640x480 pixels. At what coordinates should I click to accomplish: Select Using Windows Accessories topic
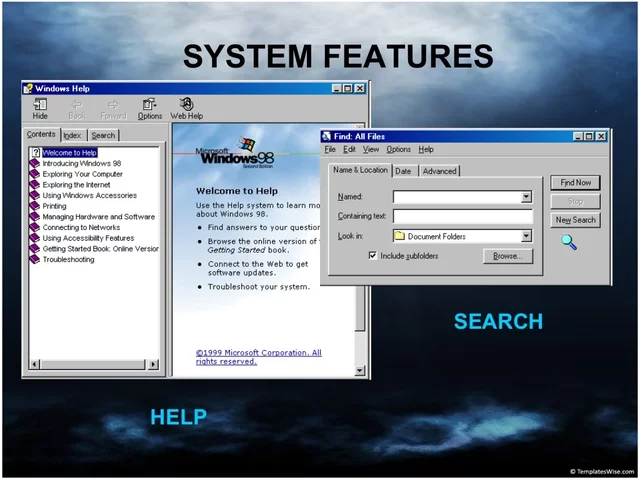(x=89, y=195)
